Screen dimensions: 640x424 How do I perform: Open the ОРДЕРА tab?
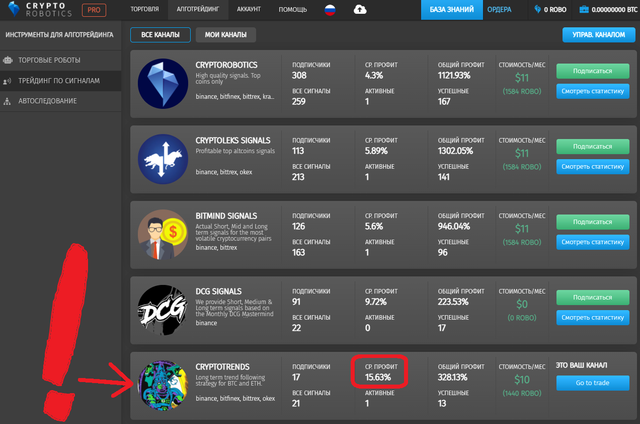tap(499, 10)
